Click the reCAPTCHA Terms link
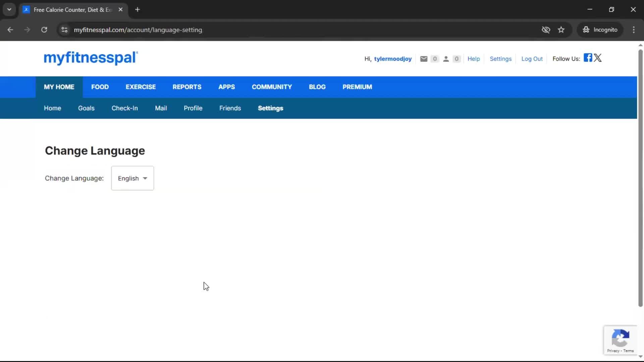Screen dimensions: 644x362 click(629, 351)
